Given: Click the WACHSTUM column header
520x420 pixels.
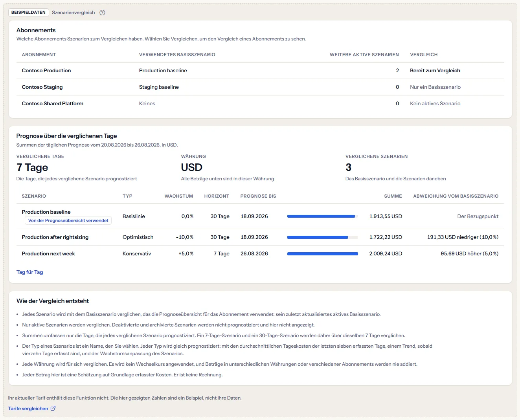Looking at the screenshot, I should (179, 196).
